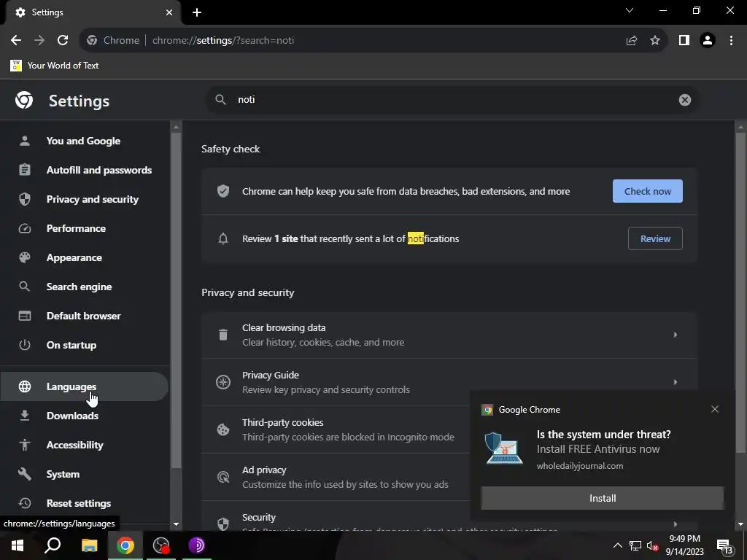
Task: Click the browser forward arrow
Action: pos(39,41)
